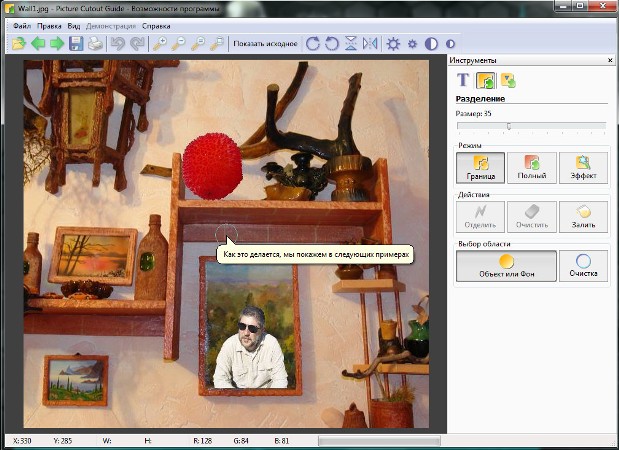Click the Save floppy disk icon
This screenshot has height=450, width=619.
(76, 44)
